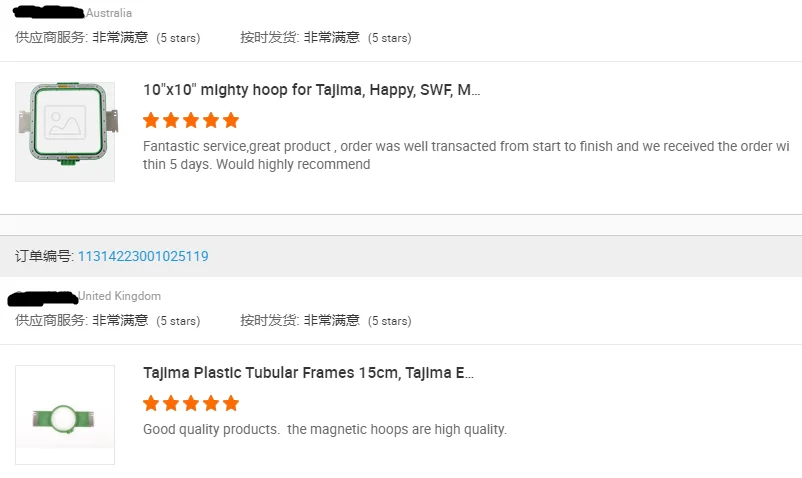Click the Tajima tubular frame thumbnail
802x478 pixels.
click(x=65, y=415)
